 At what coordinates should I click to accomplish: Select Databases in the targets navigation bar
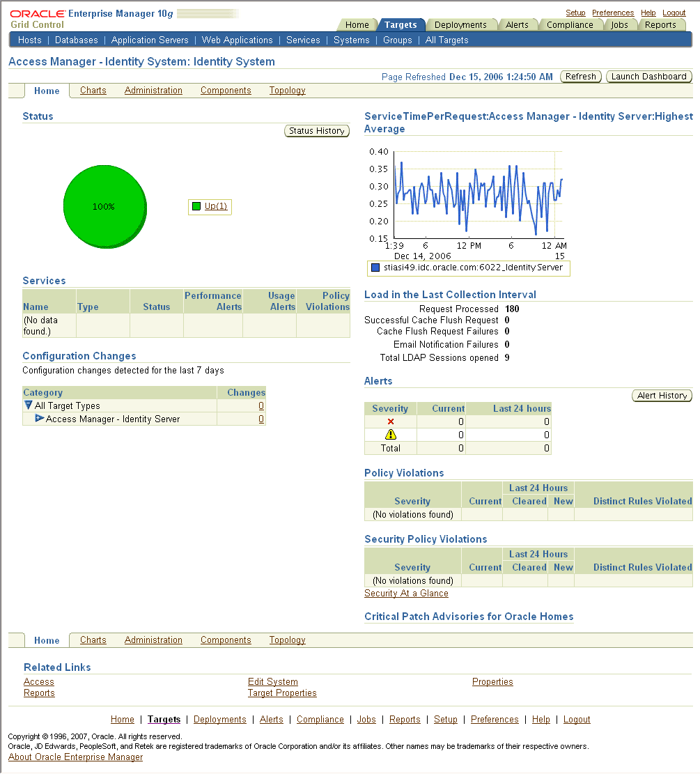click(x=76, y=40)
